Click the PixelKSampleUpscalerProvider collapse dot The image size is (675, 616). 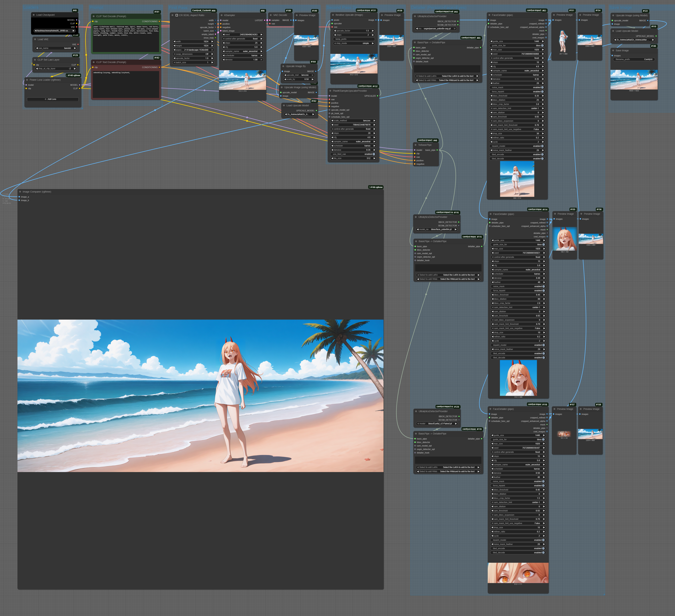click(x=330, y=91)
